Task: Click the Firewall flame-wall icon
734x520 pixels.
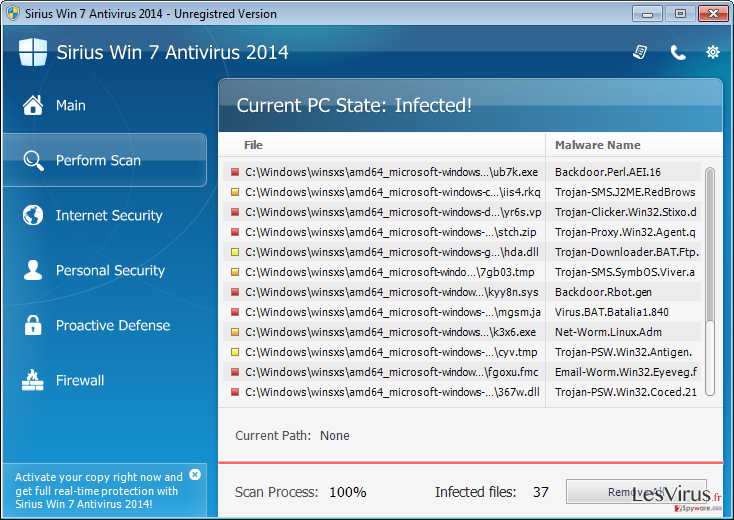Action: click(33, 380)
